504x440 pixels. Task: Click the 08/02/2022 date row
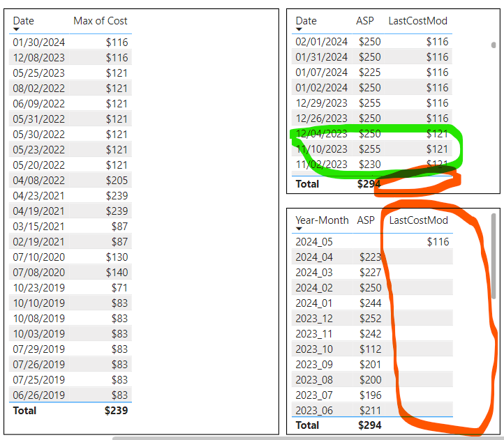71,89
